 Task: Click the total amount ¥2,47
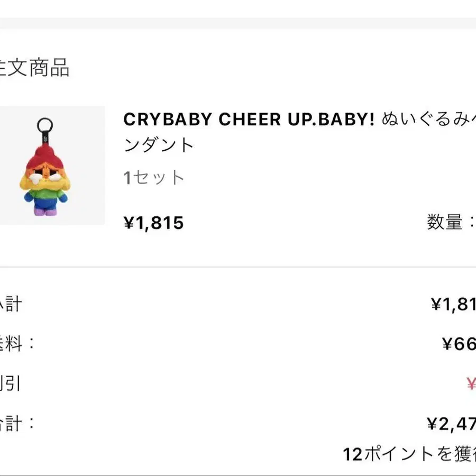coord(451,424)
